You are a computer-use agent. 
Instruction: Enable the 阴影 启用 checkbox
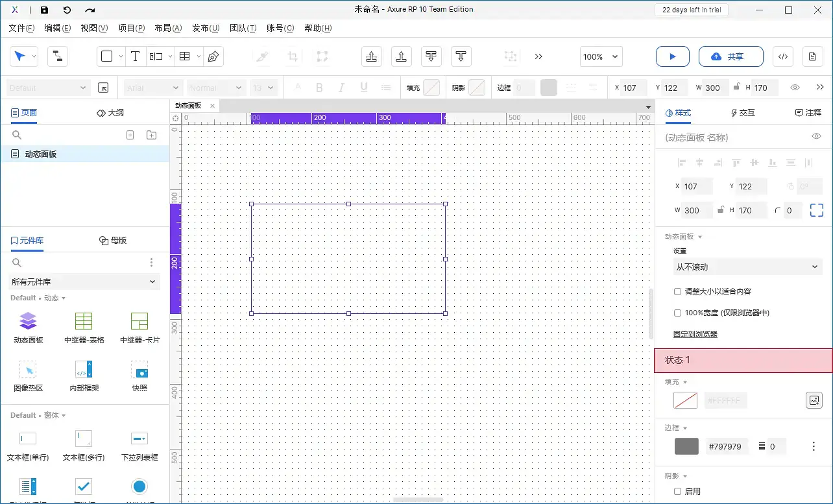(x=678, y=491)
